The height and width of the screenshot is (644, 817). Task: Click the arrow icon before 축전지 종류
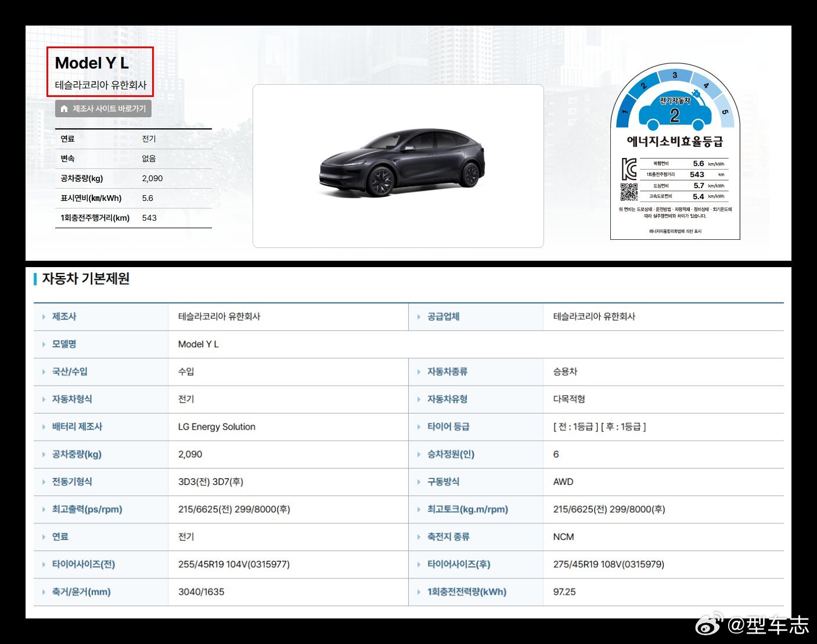pyautogui.click(x=419, y=537)
